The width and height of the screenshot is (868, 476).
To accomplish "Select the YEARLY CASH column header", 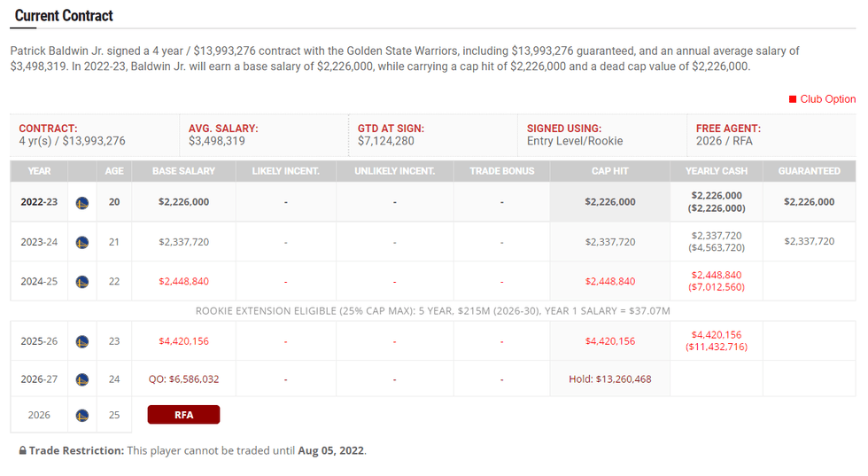I will coord(717,171).
